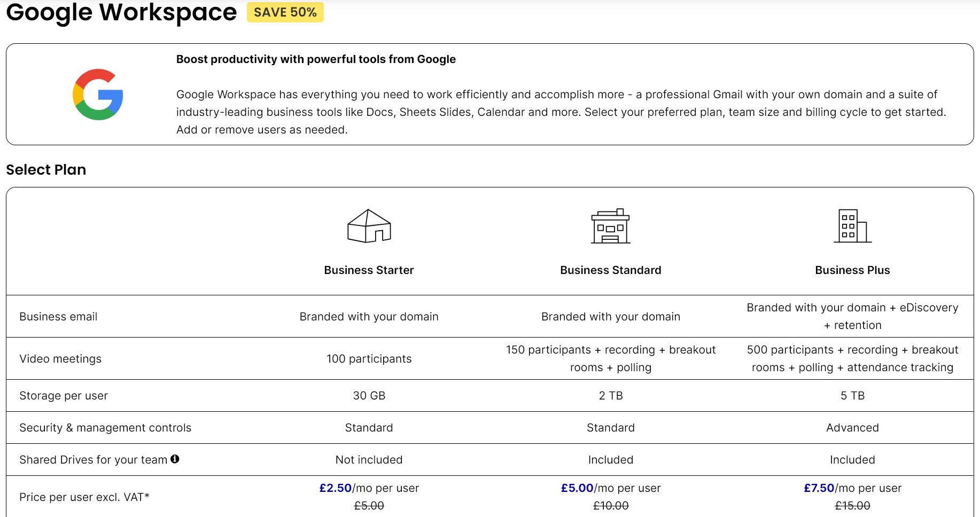Image resolution: width=980 pixels, height=517 pixels.
Task: Click the Google Workspace description paragraph
Action: coord(561,112)
